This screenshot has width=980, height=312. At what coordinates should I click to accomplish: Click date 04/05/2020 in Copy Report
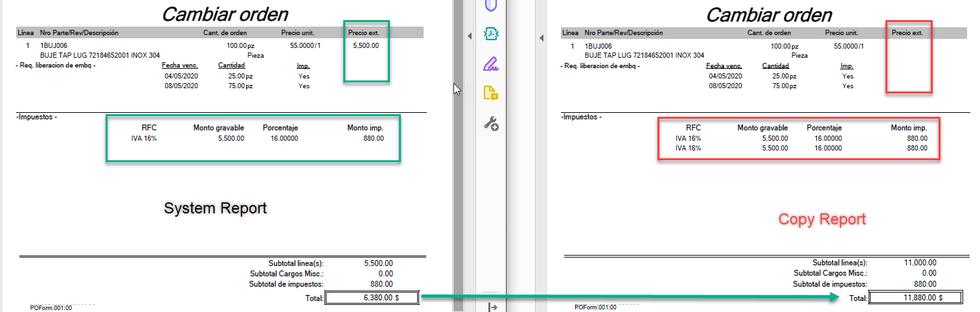tap(725, 76)
